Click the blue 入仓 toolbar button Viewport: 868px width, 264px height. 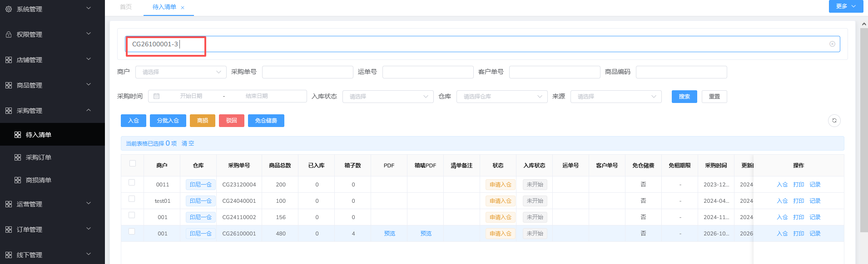tap(134, 121)
